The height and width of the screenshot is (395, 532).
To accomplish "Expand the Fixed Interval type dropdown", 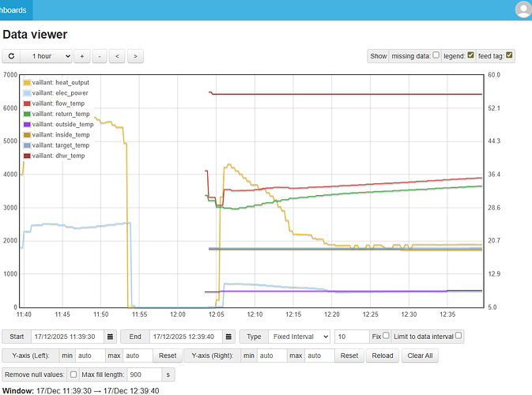I will click(x=300, y=336).
